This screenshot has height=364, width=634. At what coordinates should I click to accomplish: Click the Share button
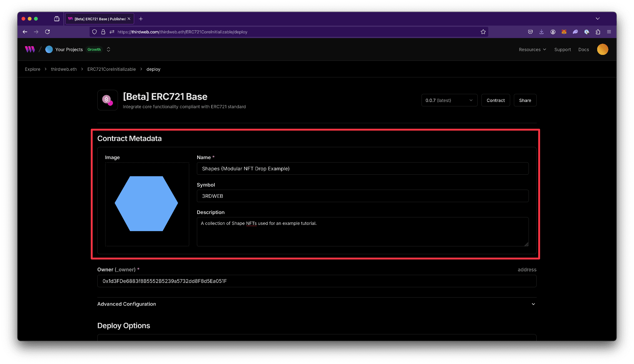coord(525,100)
